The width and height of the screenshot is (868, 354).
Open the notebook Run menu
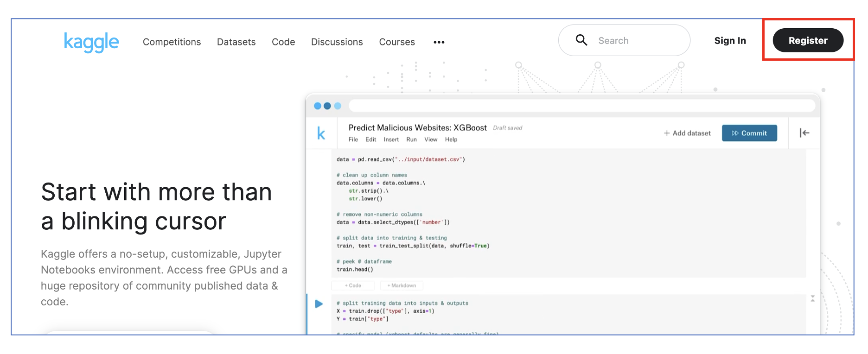[412, 139]
